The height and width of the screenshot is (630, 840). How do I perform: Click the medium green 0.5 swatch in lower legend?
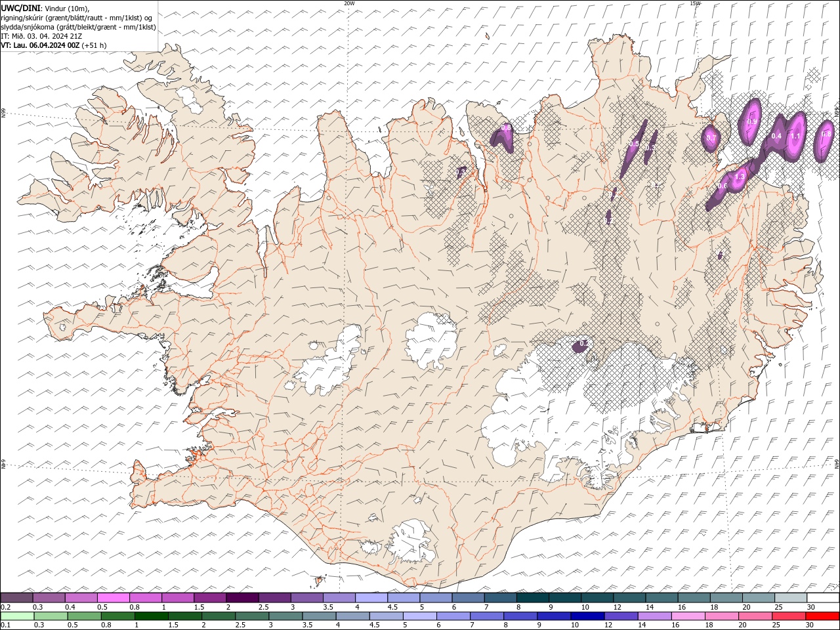pos(84,616)
